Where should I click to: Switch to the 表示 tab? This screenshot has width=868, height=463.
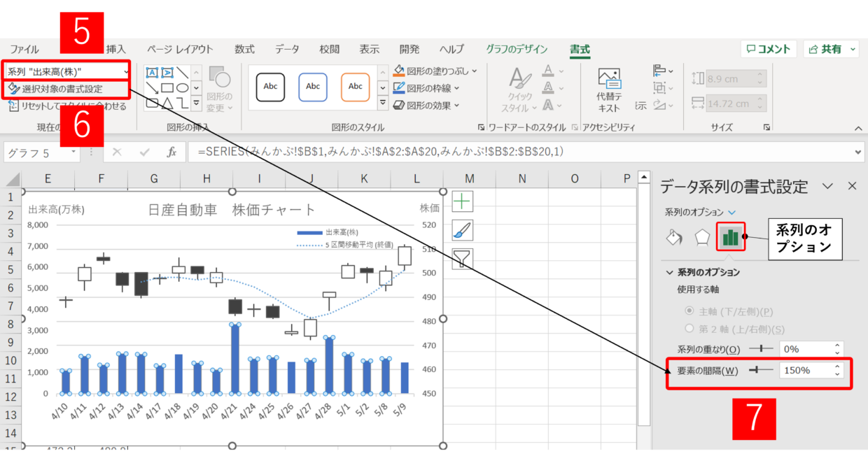coord(370,49)
